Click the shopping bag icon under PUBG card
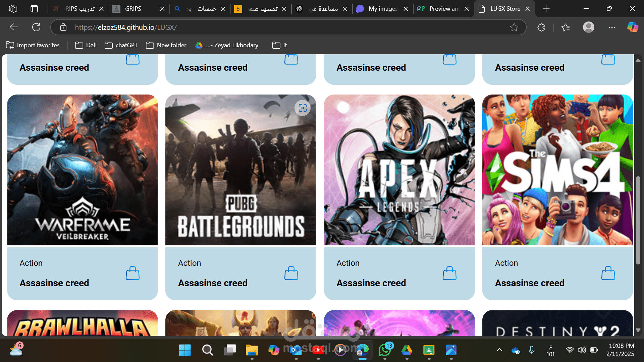 [x=291, y=273]
